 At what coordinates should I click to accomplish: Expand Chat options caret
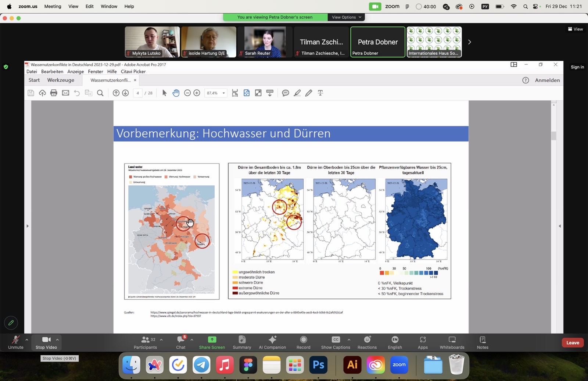(191, 339)
